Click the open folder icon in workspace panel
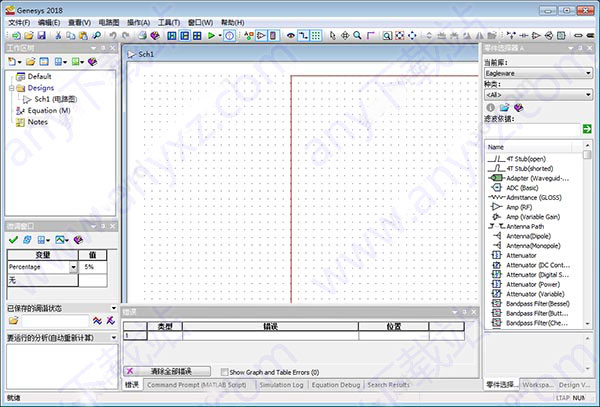This screenshot has width=600, height=407. 31,62
